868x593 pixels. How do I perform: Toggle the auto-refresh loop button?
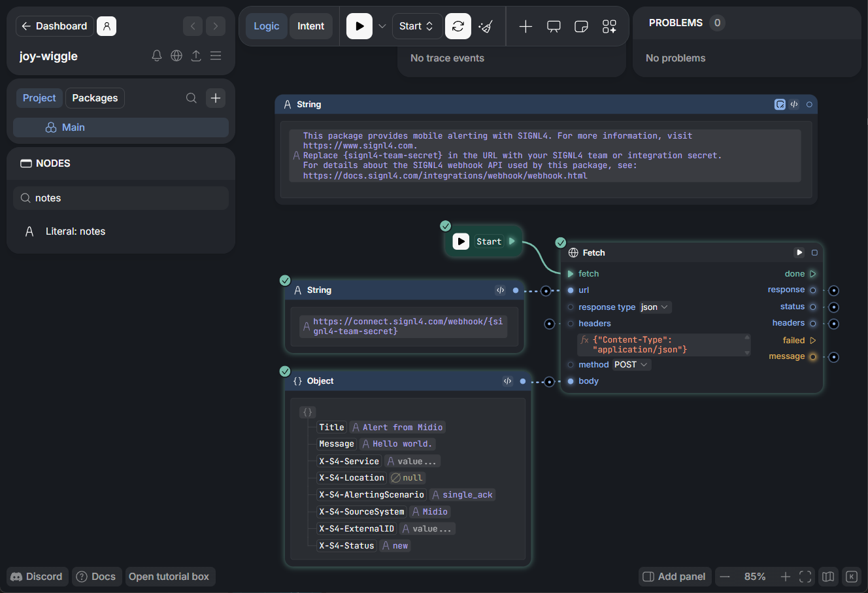[x=458, y=26]
